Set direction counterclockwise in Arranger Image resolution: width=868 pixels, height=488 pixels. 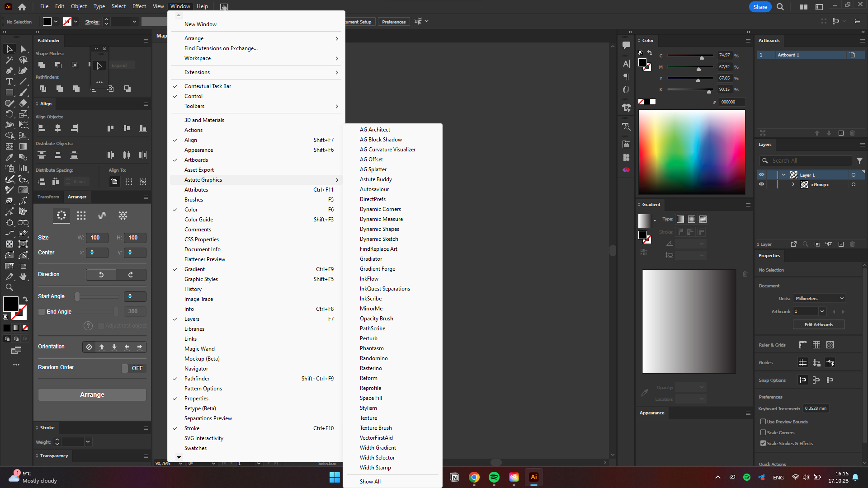(101, 274)
